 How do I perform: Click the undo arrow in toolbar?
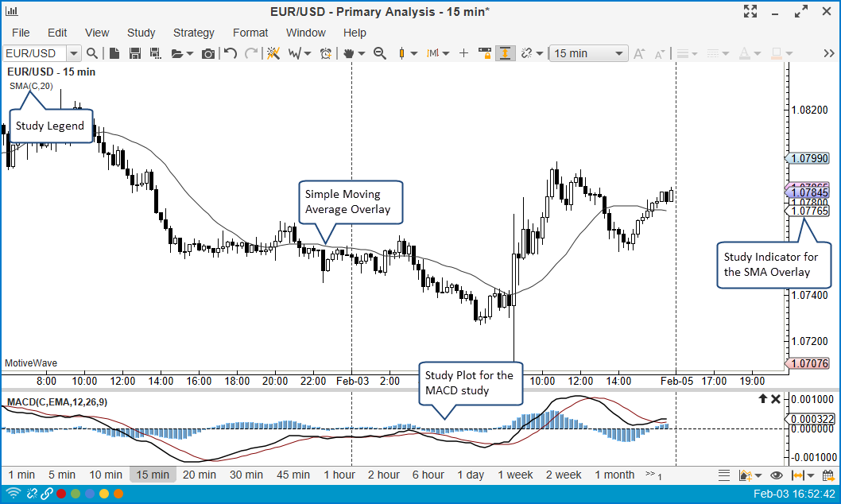(x=231, y=53)
